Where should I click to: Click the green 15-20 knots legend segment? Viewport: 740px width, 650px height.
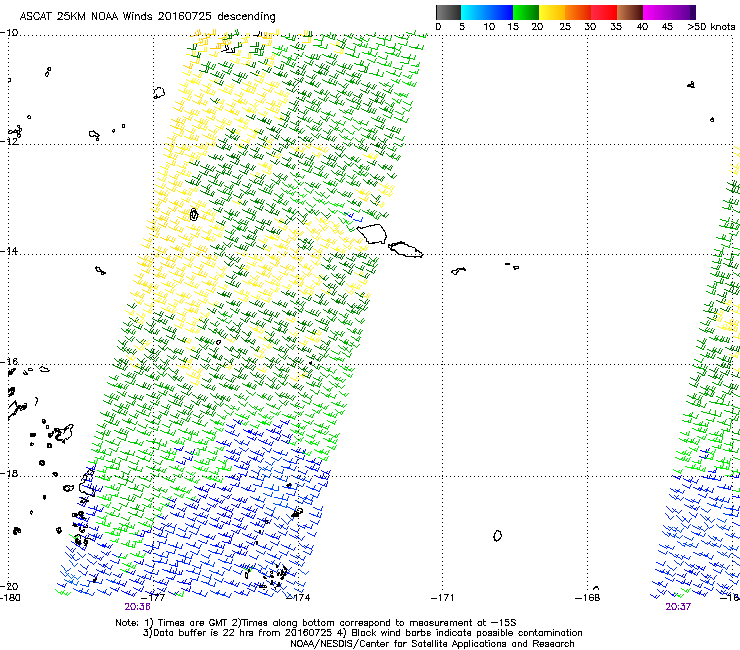pyautogui.click(x=526, y=12)
